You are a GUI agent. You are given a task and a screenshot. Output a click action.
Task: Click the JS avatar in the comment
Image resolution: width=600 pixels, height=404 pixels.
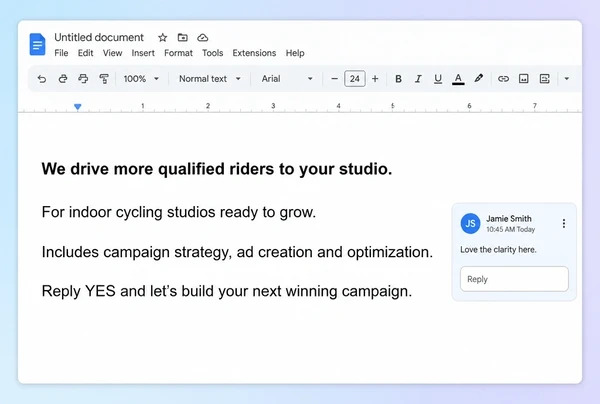tap(470, 223)
